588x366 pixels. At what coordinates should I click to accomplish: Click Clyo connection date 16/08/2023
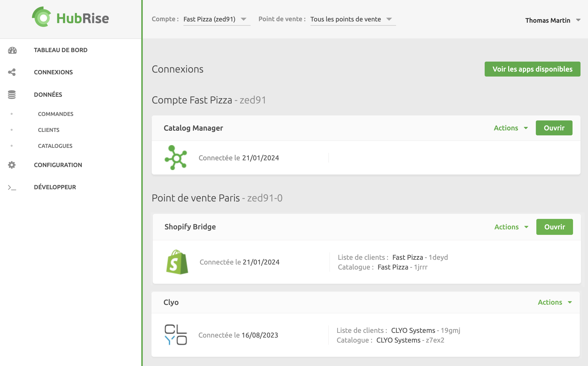(x=260, y=335)
